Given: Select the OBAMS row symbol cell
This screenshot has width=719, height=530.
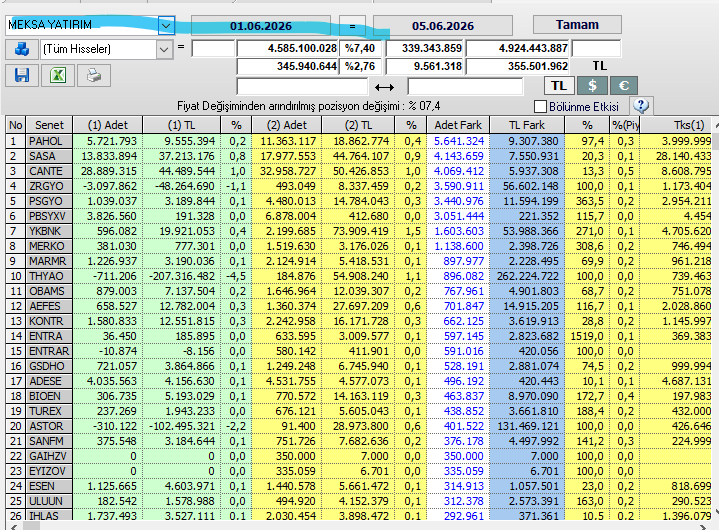Looking at the screenshot, I should click(x=49, y=291).
